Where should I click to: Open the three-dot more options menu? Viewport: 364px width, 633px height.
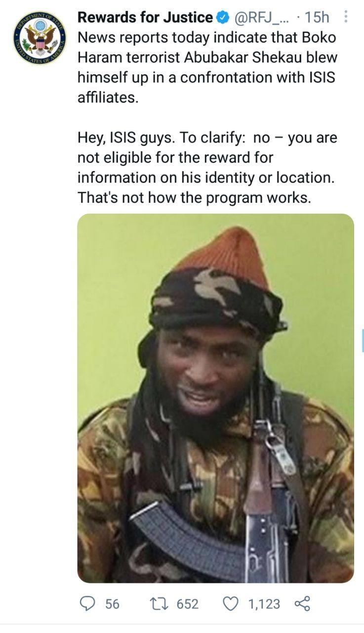(346, 17)
